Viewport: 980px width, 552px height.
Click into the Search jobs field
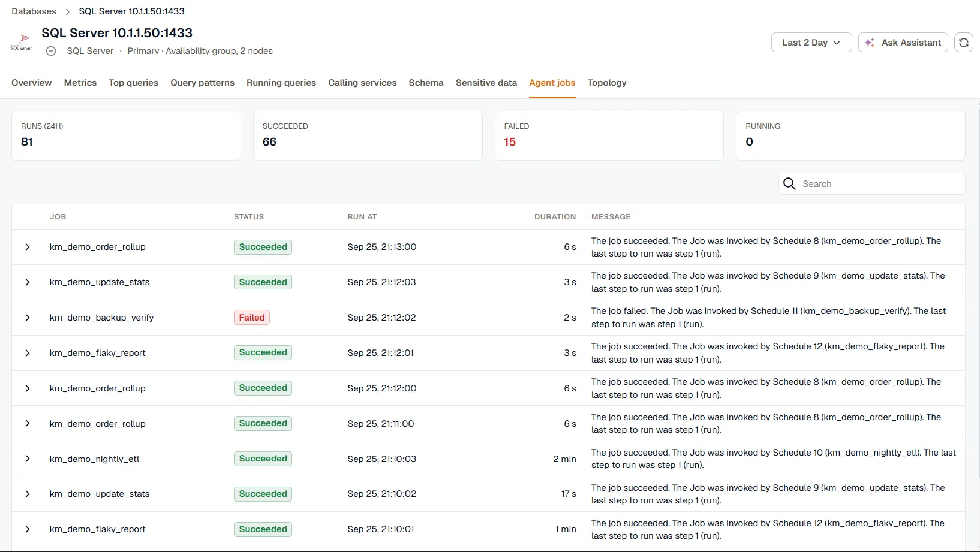(x=872, y=184)
